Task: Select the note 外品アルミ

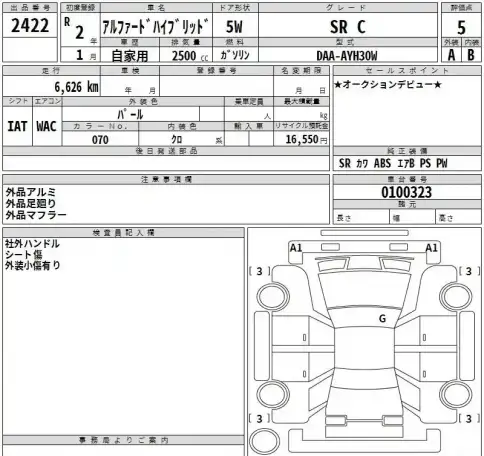Action: (x=31, y=192)
